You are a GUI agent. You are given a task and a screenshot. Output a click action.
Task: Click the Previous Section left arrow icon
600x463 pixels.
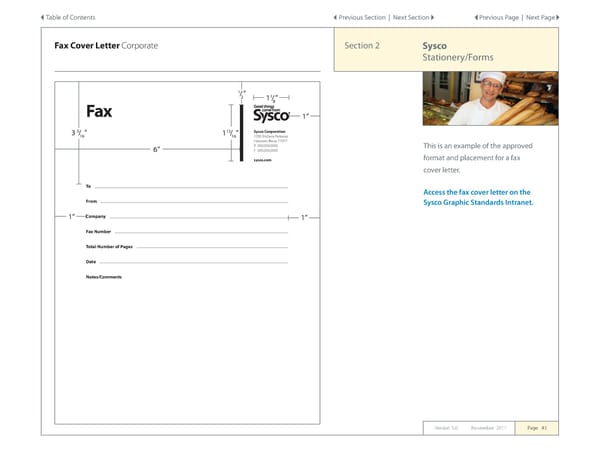point(334,18)
